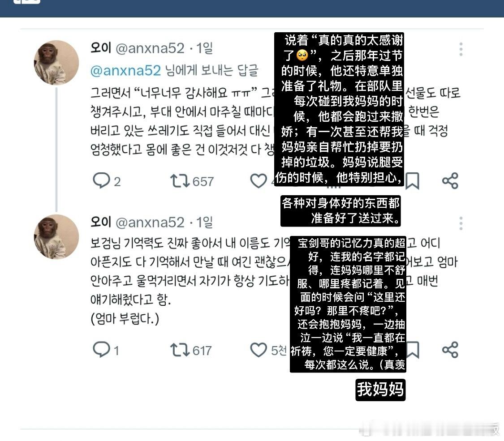Screen dimensions: 504x441
Task: Like the first tweet via heart icon
Action: point(258,181)
